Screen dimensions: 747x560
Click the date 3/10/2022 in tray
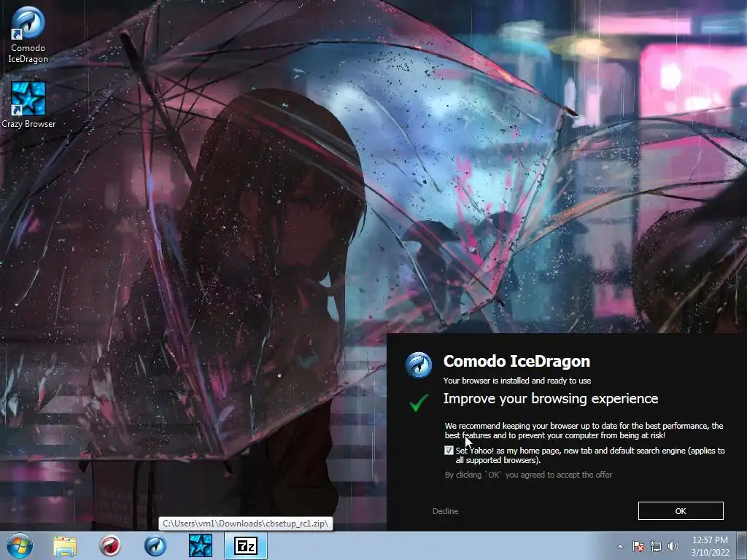click(710, 553)
